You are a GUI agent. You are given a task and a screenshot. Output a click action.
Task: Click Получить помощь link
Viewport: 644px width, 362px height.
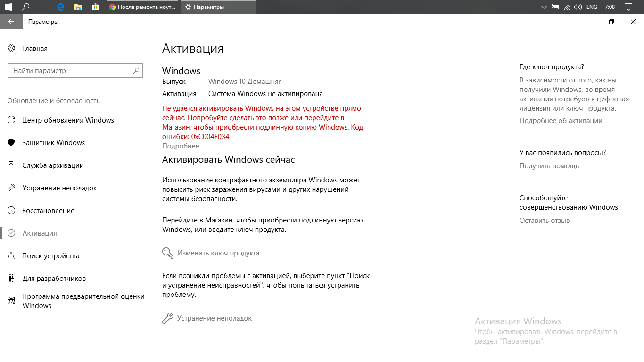[x=549, y=166]
